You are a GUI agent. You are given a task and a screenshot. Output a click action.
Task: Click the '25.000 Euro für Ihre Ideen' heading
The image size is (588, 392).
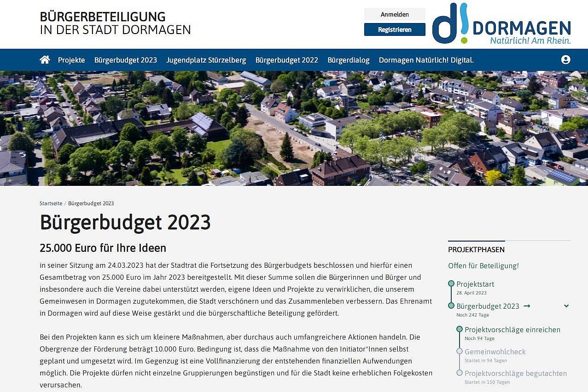coord(103,248)
